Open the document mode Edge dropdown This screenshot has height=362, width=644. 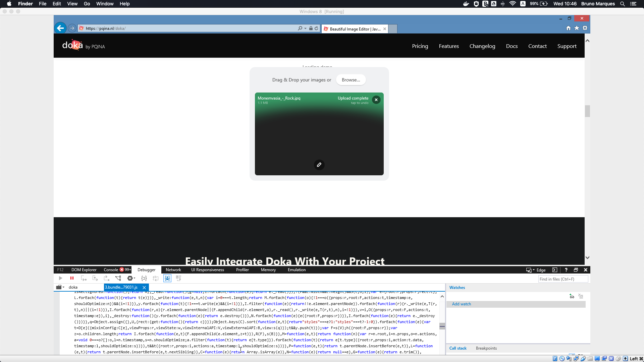pyautogui.click(x=536, y=270)
